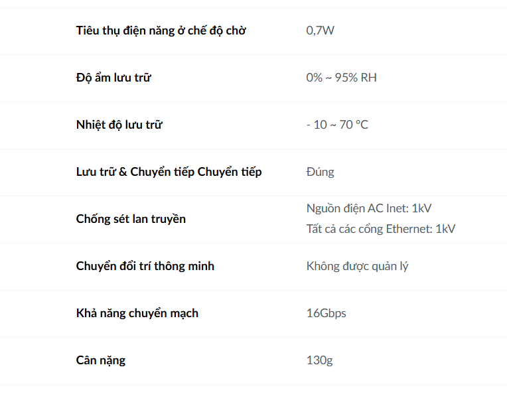
Task: Click the '70 °C' maximum temperature text
Action: pyautogui.click(x=354, y=125)
